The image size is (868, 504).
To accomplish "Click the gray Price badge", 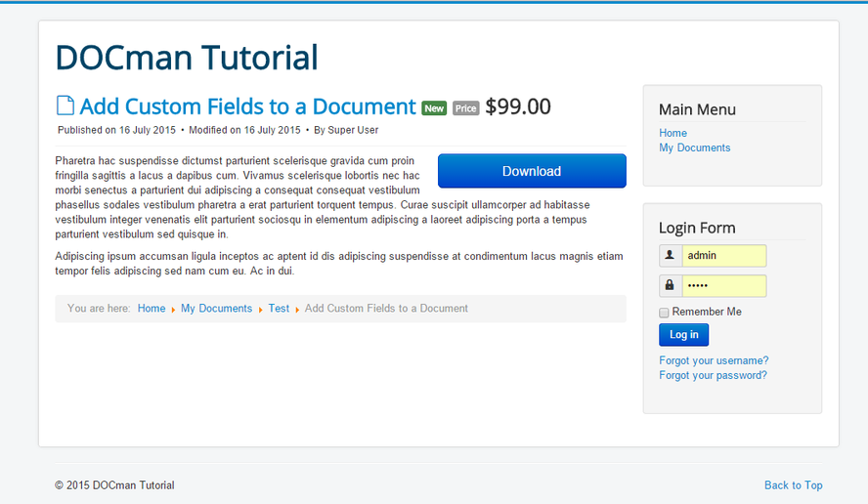I will pos(465,108).
